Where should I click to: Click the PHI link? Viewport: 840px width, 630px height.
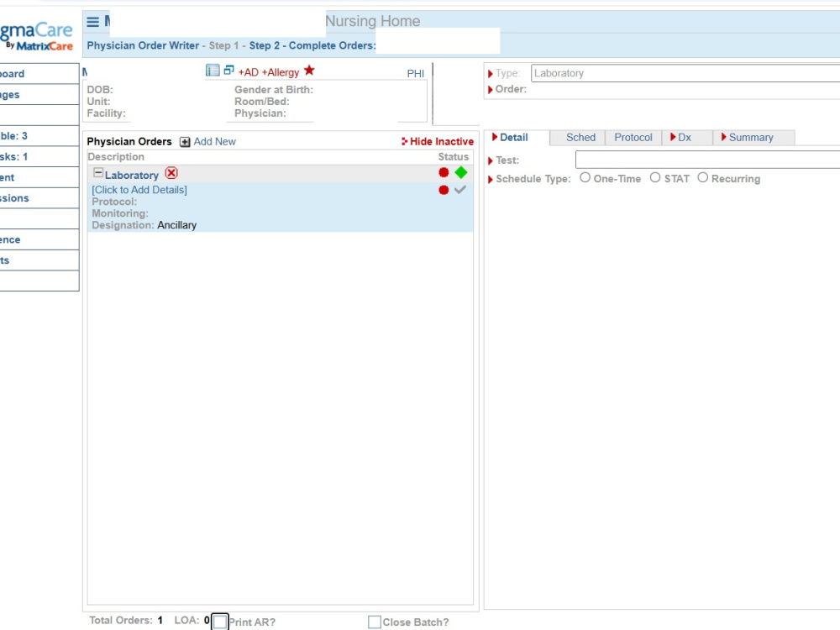pos(416,74)
